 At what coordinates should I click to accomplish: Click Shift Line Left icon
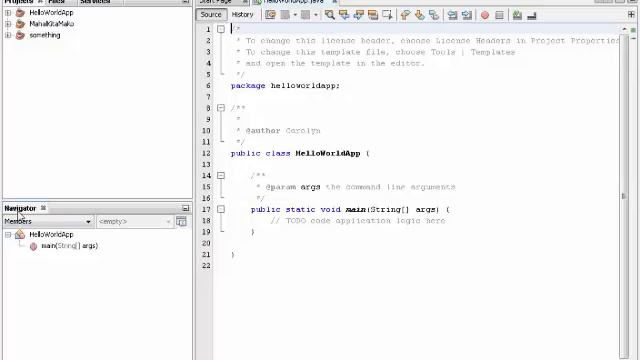pos(452,15)
